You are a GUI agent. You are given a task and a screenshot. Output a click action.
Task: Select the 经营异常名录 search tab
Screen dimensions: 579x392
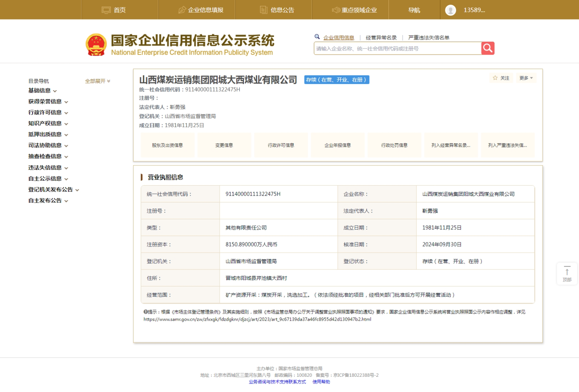point(381,38)
